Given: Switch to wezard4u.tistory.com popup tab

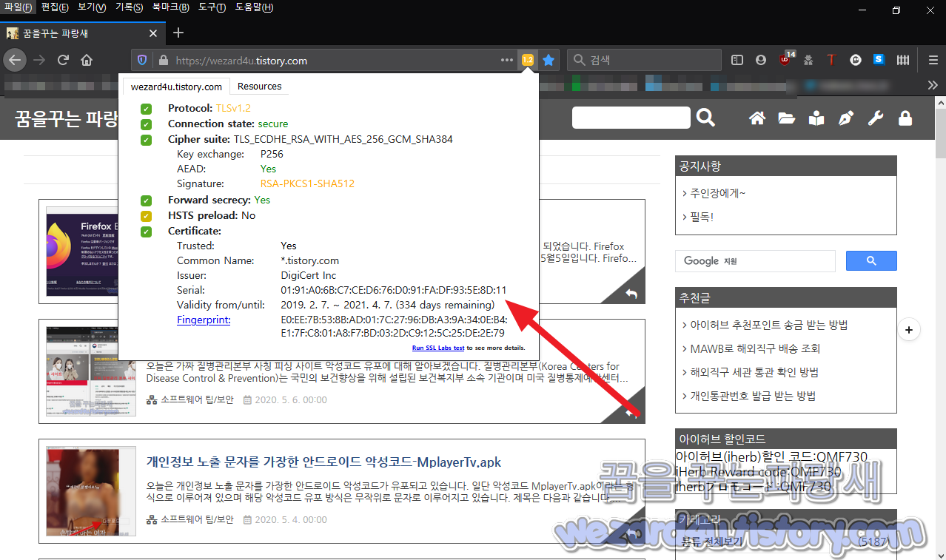Looking at the screenshot, I should point(176,87).
